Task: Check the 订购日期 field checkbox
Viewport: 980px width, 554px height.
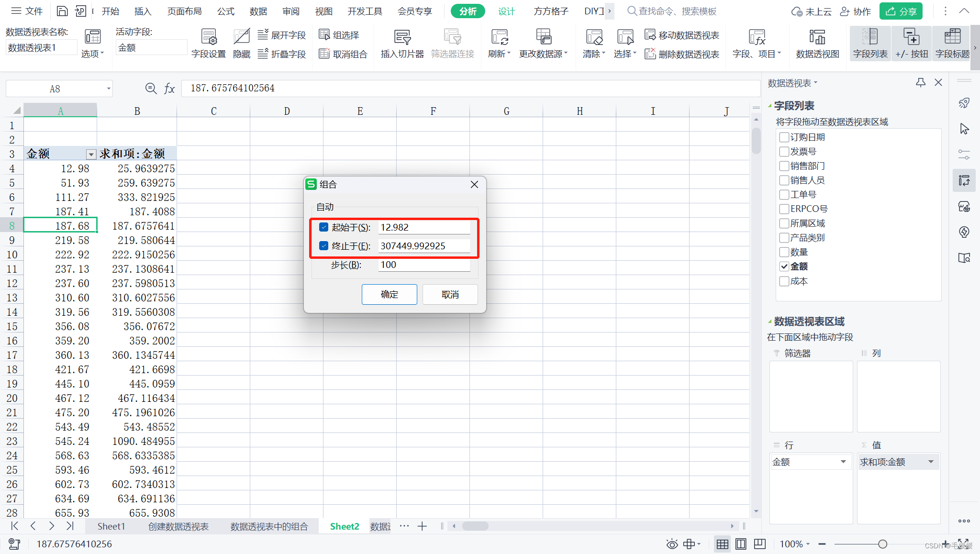Action: click(x=784, y=137)
